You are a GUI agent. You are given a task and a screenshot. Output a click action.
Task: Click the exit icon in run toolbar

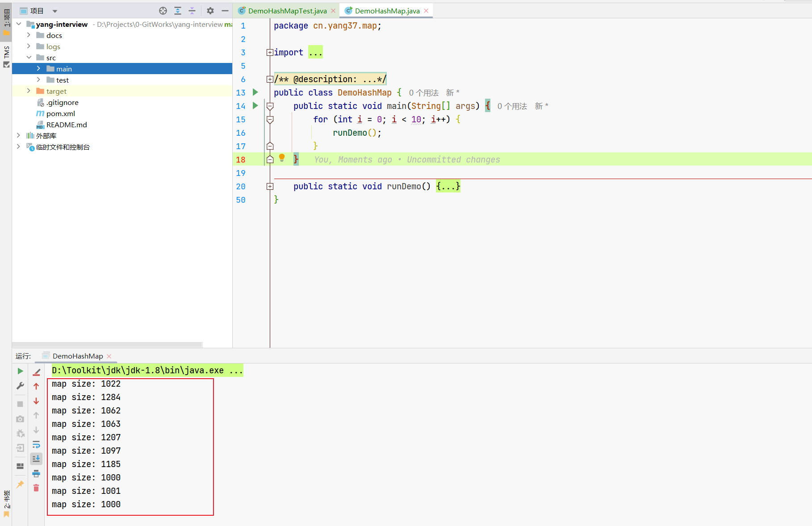click(20, 448)
